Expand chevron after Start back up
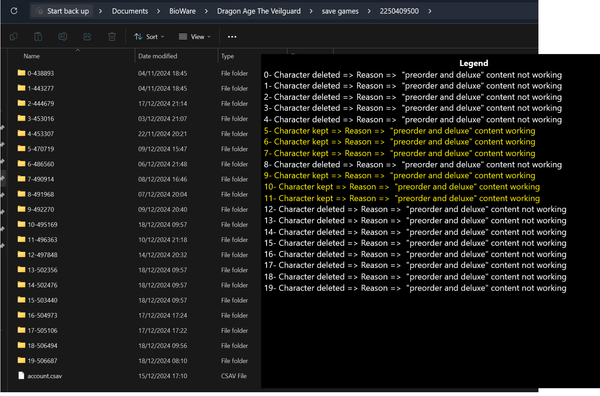This screenshot has width=600, height=396. coord(100,11)
